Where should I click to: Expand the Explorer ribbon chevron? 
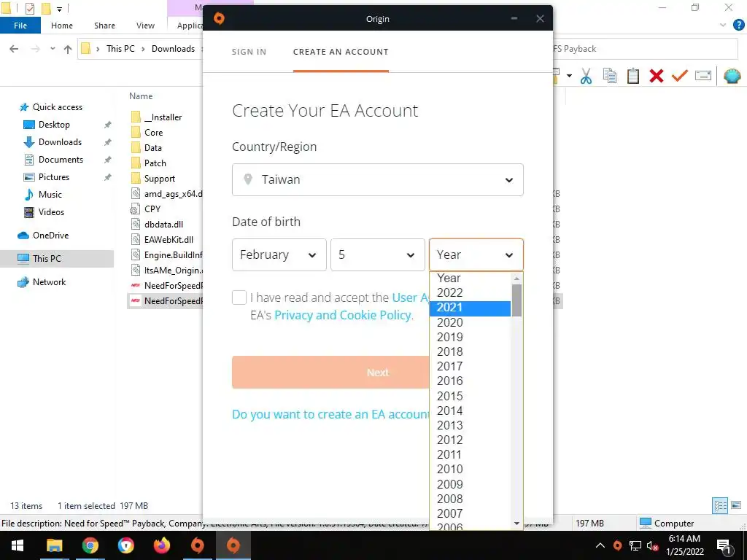coord(723,26)
